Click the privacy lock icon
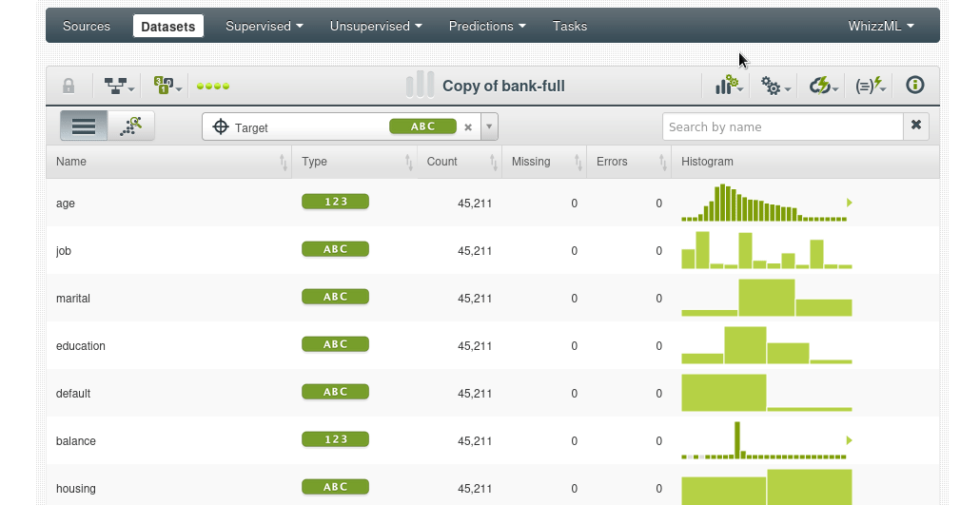This screenshot has height=505, width=980. point(69,86)
